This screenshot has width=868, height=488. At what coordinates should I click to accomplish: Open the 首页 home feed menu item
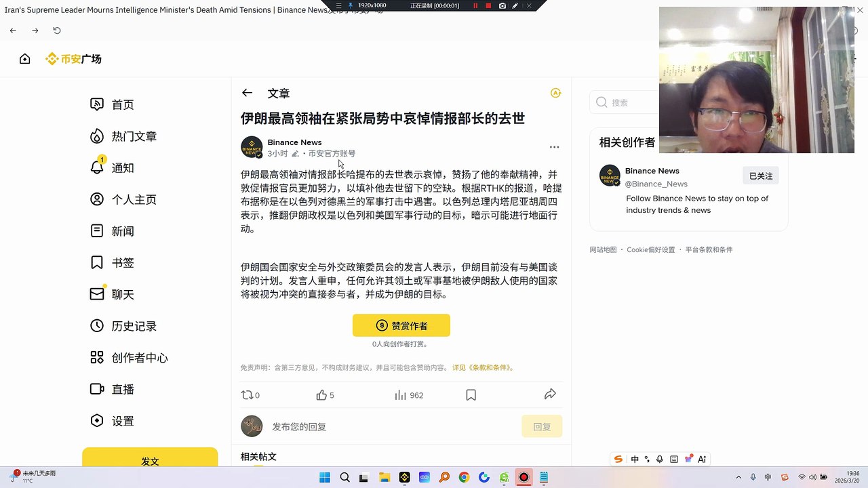(113, 104)
